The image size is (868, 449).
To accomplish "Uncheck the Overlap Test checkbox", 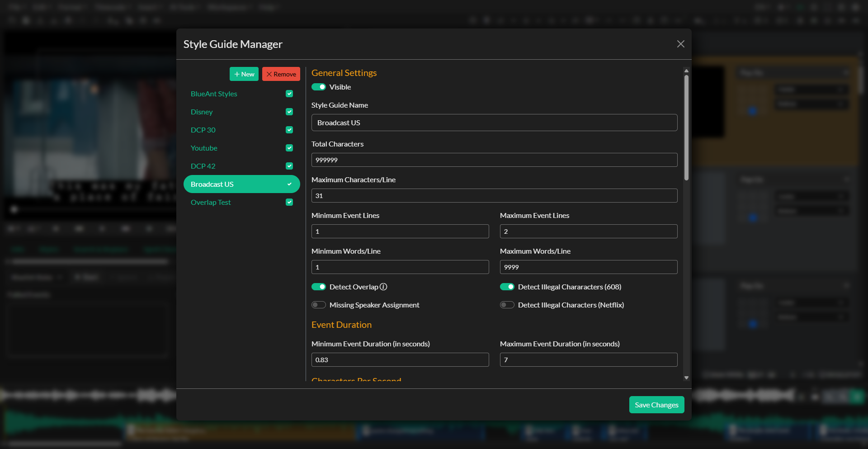I will pos(289,202).
